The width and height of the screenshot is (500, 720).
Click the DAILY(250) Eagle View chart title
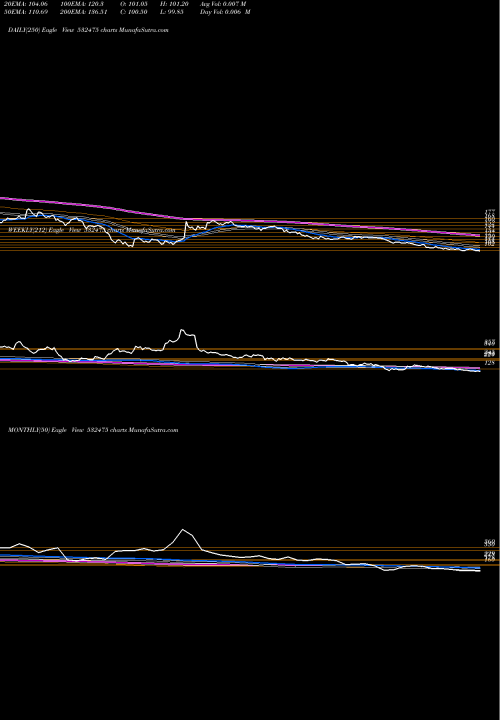pyautogui.click(x=88, y=30)
